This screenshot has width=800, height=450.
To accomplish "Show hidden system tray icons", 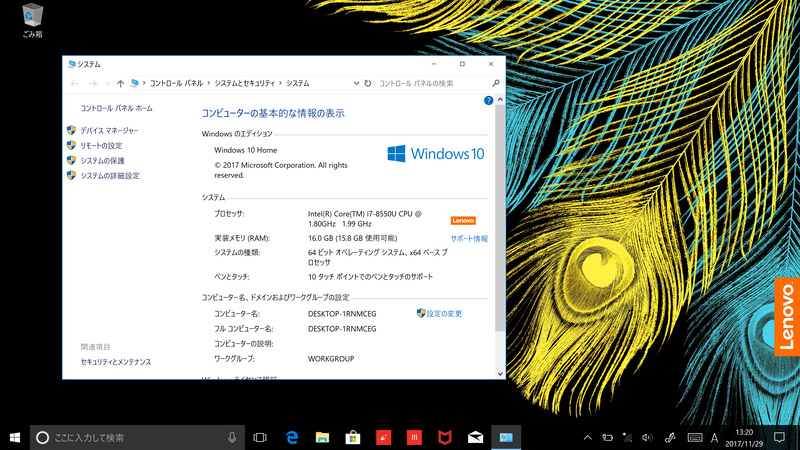I will [x=587, y=437].
